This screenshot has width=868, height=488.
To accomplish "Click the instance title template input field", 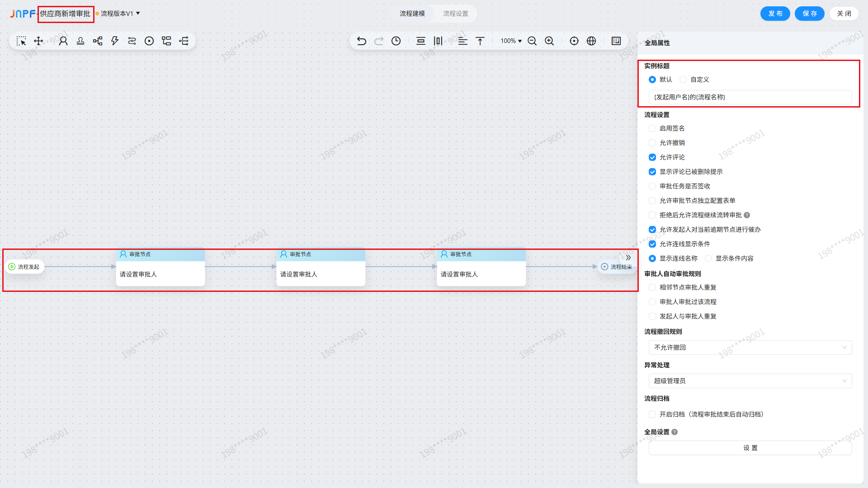I will pyautogui.click(x=750, y=97).
